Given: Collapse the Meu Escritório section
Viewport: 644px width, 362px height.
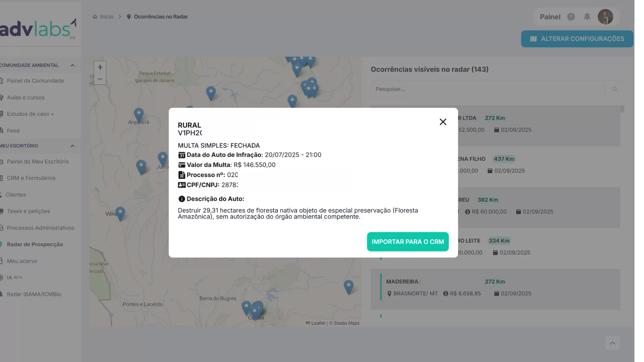Looking at the screenshot, I should pos(72,146).
